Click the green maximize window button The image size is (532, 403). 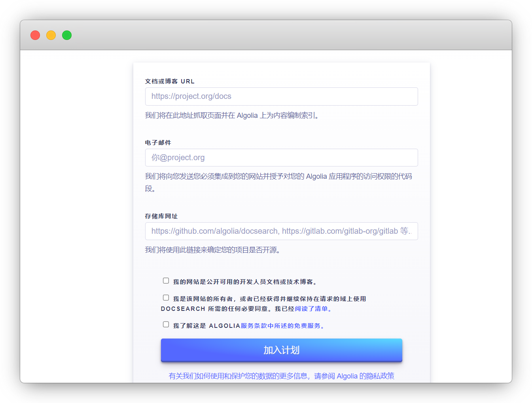pyautogui.click(x=66, y=35)
